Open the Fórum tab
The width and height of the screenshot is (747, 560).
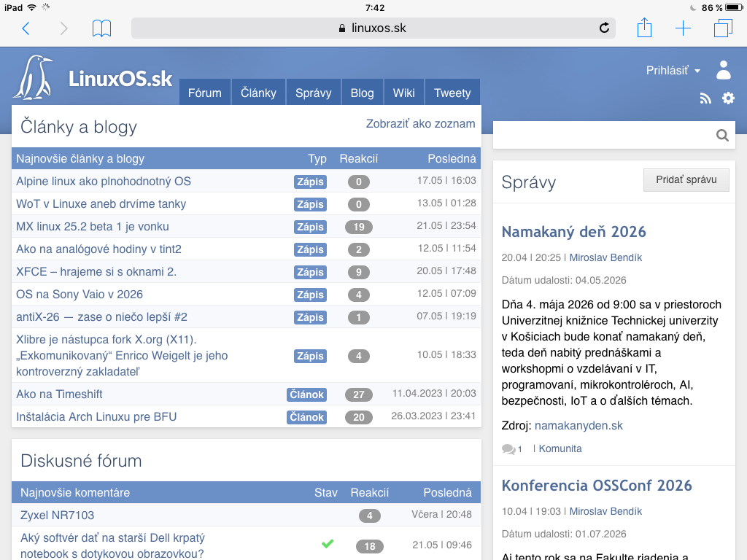point(205,93)
